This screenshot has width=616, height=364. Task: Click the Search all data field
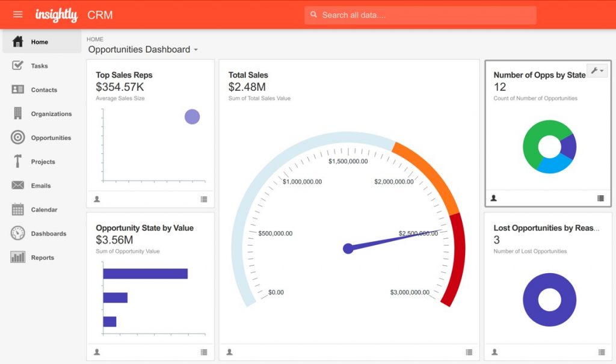[x=421, y=15]
